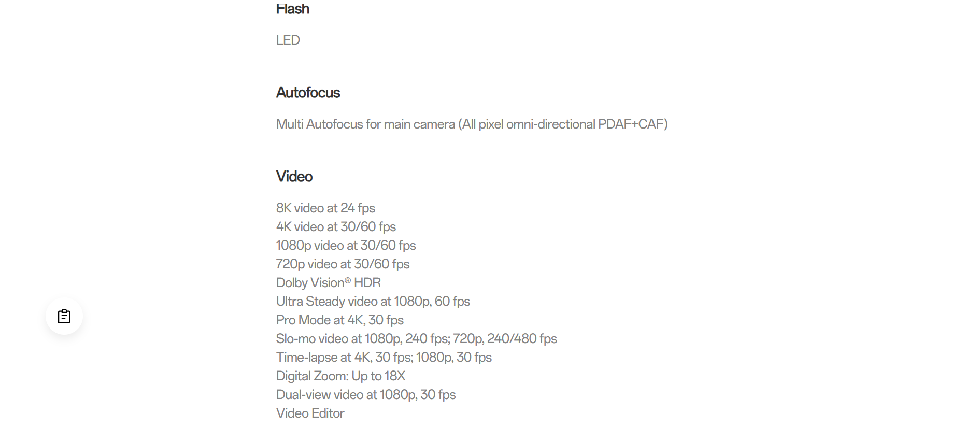The height and width of the screenshot is (428, 980).
Task: Click the word PDAF+CAF in parentheses
Action: 631,124
